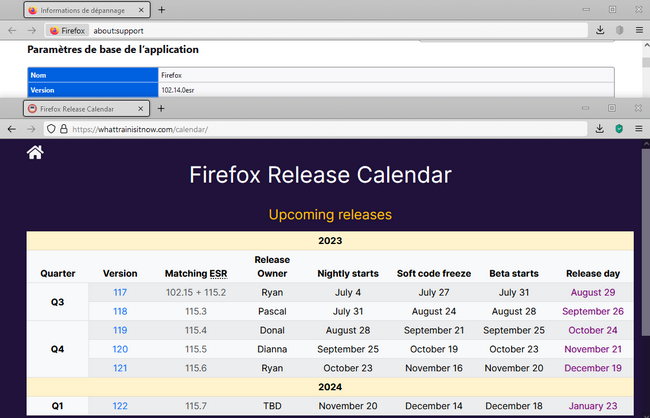Click the Upcoming releases heading
Screen dimensions: 650x418
[330, 214]
